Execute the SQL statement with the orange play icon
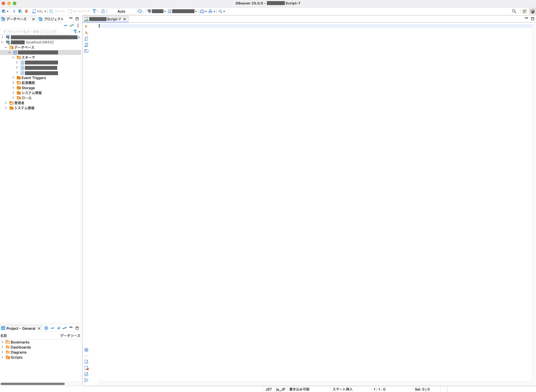The image size is (536, 392). [x=86, y=26]
